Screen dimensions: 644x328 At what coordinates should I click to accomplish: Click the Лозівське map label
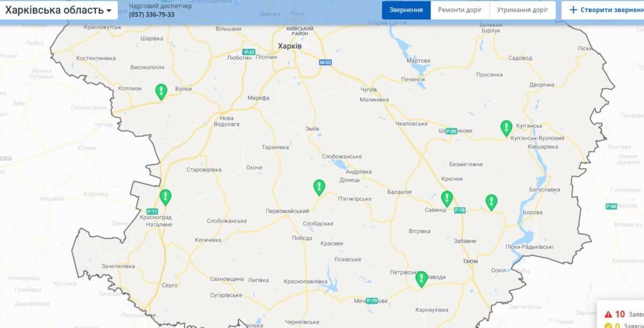pyautogui.click(x=348, y=259)
